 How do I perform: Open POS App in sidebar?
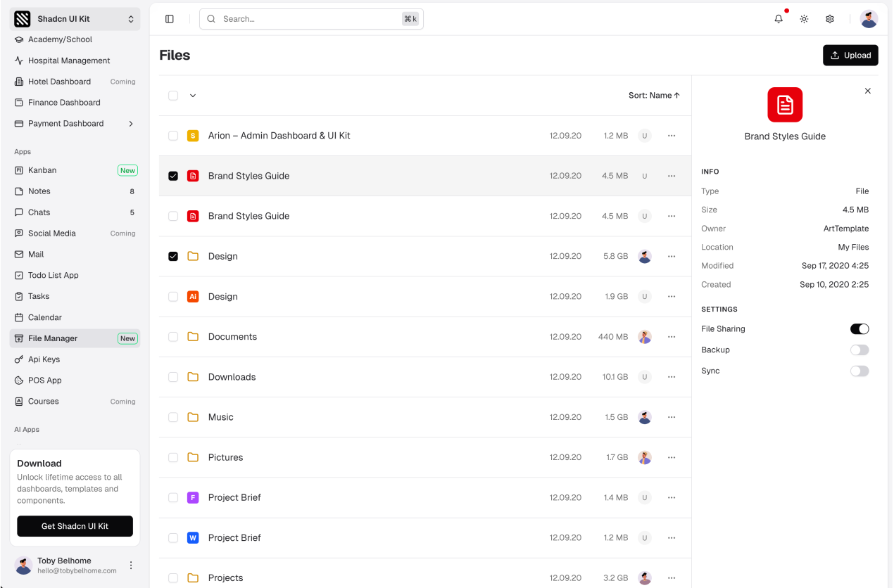[75, 381]
